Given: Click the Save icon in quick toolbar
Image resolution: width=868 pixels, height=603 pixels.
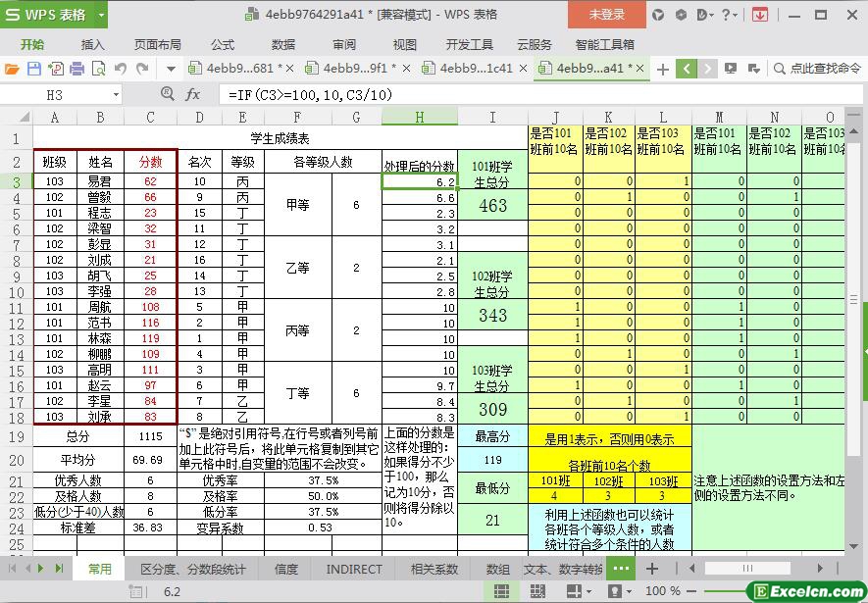Looking at the screenshot, I should [x=33, y=69].
